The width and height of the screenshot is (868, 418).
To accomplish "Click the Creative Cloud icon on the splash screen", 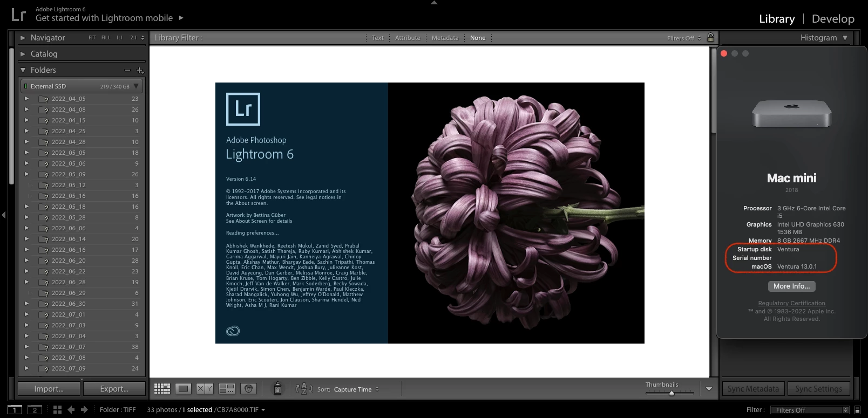I will pyautogui.click(x=233, y=331).
